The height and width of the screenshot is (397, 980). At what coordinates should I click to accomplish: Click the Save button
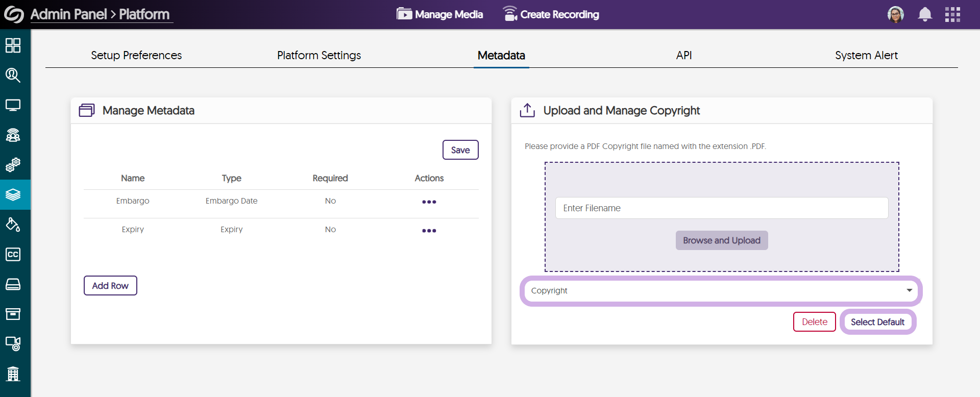coord(460,150)
